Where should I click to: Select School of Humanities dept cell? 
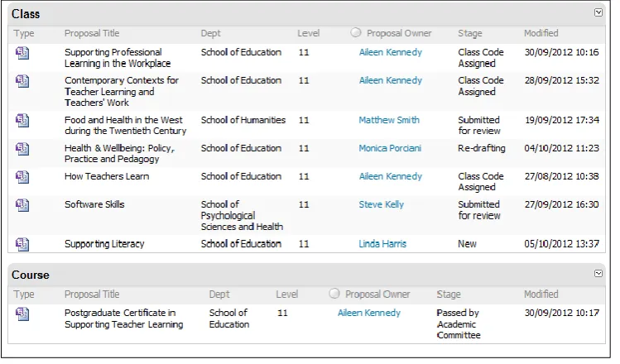point(243,120)
